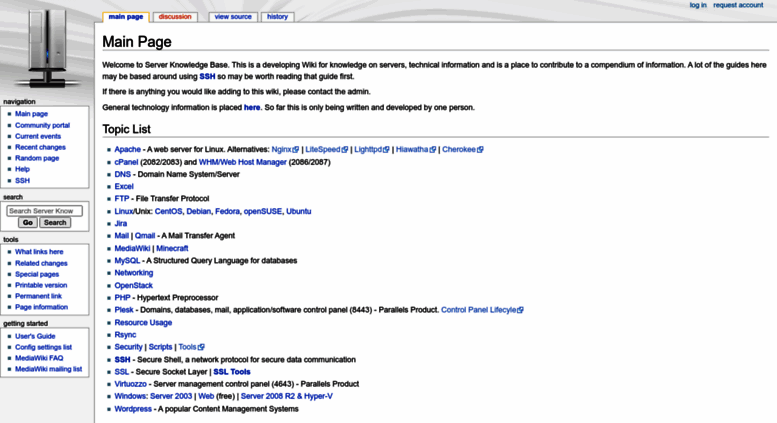
Task: Open the Printable version
Action: 41,285
